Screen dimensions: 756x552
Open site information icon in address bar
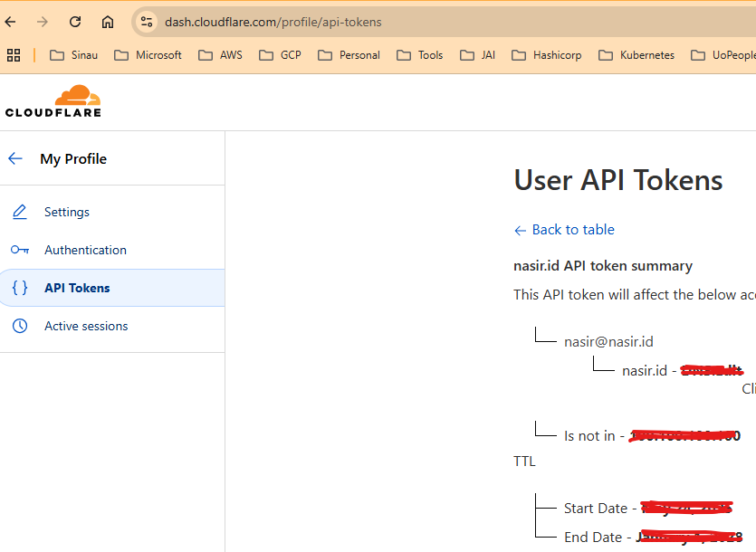(147, 22)
